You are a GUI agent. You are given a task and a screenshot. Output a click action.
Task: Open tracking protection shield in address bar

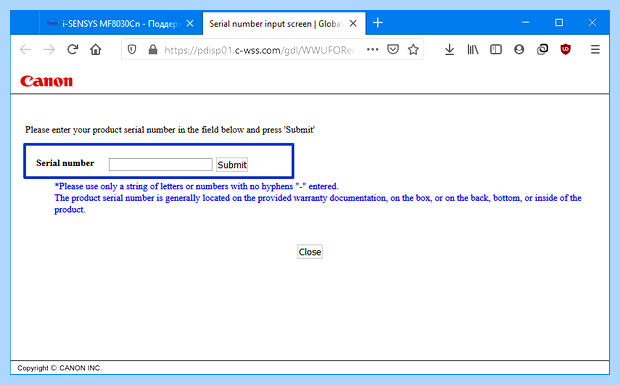click(x=132, y=49)
